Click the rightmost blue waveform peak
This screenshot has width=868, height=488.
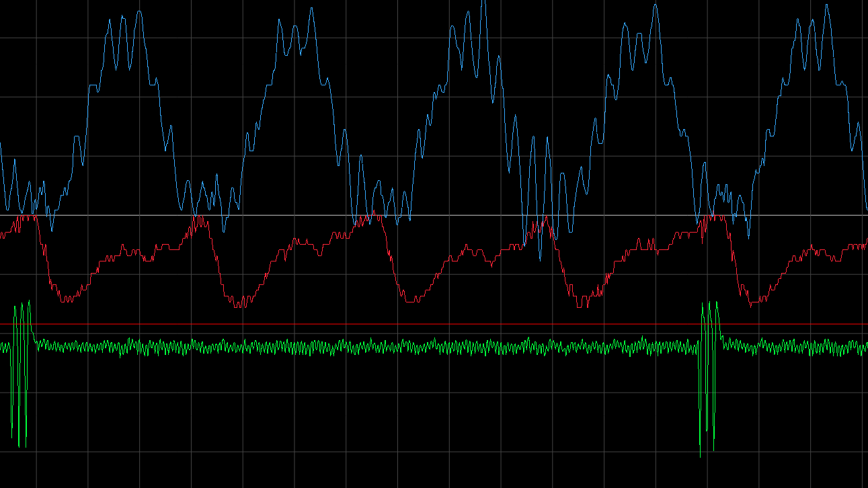(828, 5)
